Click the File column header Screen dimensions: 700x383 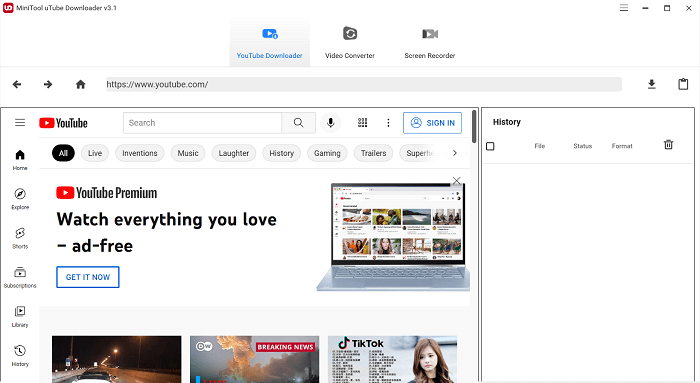tap(540, 146)
